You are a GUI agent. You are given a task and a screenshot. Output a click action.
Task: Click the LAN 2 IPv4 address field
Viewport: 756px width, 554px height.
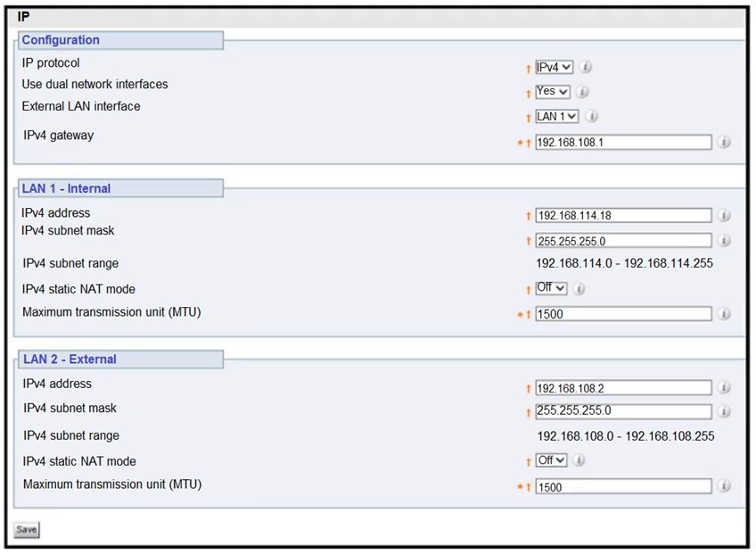623,388
